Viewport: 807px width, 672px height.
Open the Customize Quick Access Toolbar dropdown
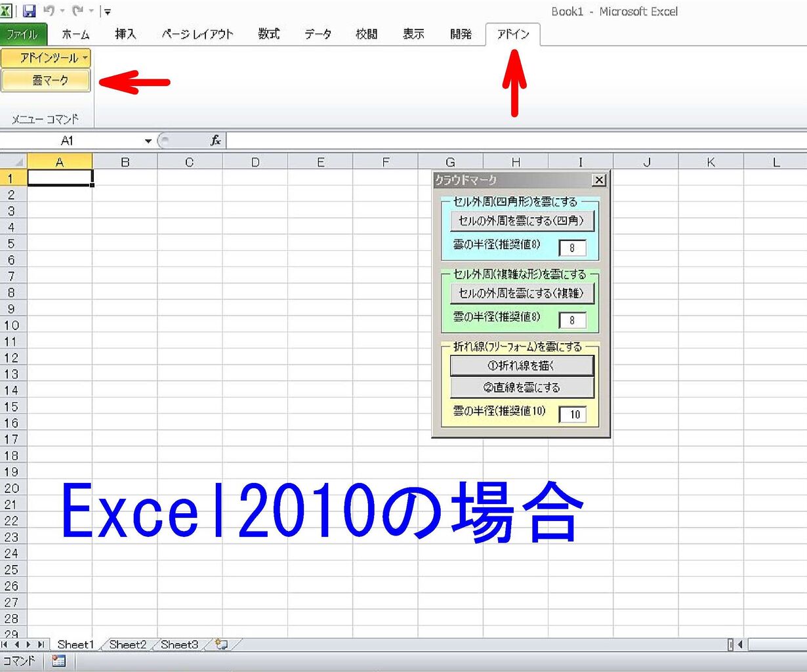(x=108, y=12)
